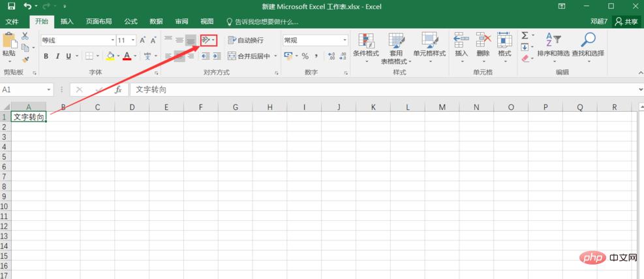Click the Save icon in Quick Access Toolbar

(12, 6)
